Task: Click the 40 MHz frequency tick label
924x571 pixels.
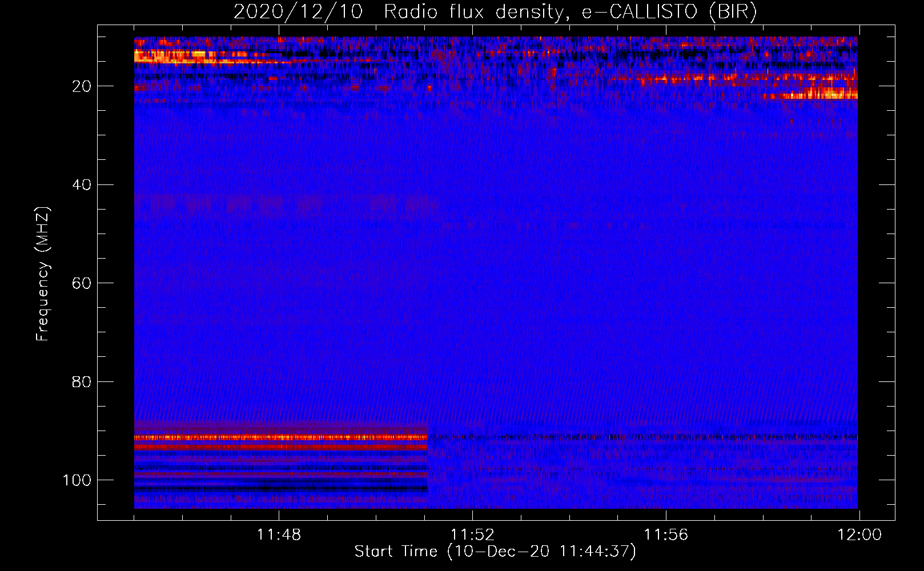Action: (x=82, y=185)
